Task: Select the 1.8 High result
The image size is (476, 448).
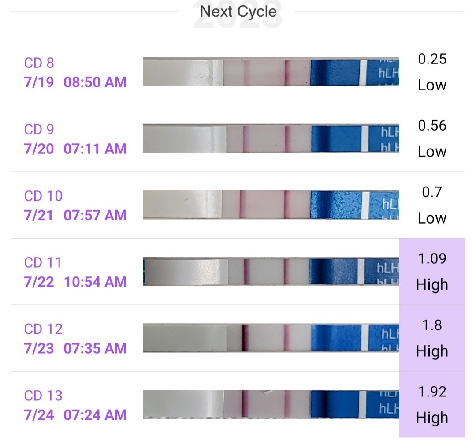Action: (x=432, y=338)
